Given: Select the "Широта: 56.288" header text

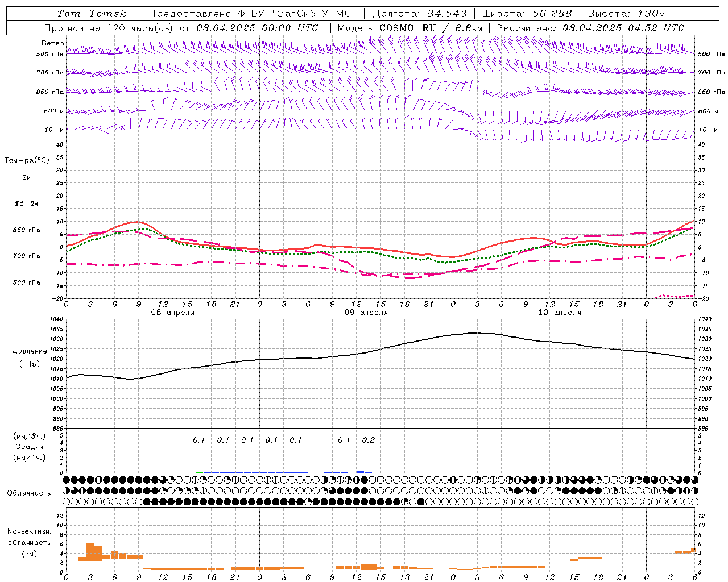Looking at the screenshot, I should click(x=527, y=14).
